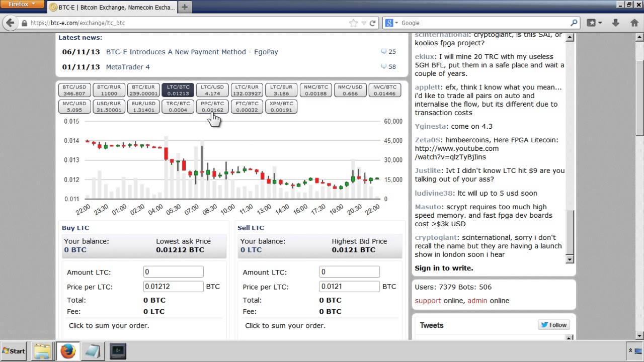Switch to Firefox in the taskbar
644x362 pixels.
(68, 351)
